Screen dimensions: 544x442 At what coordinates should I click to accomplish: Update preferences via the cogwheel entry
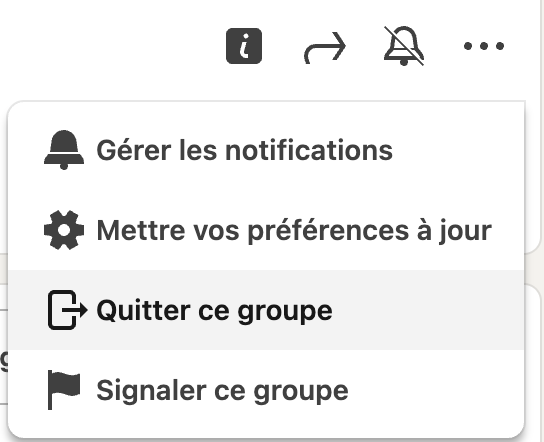click(x=266, y=230)
